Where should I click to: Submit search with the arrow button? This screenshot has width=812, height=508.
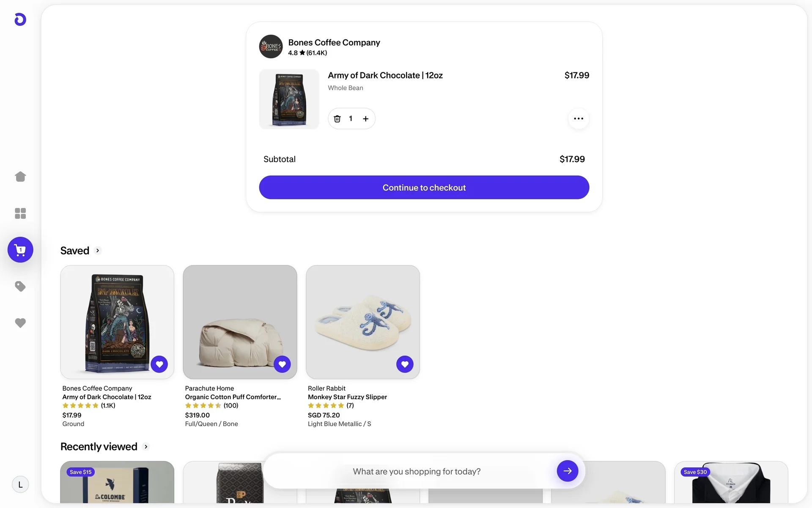point(567,471)
